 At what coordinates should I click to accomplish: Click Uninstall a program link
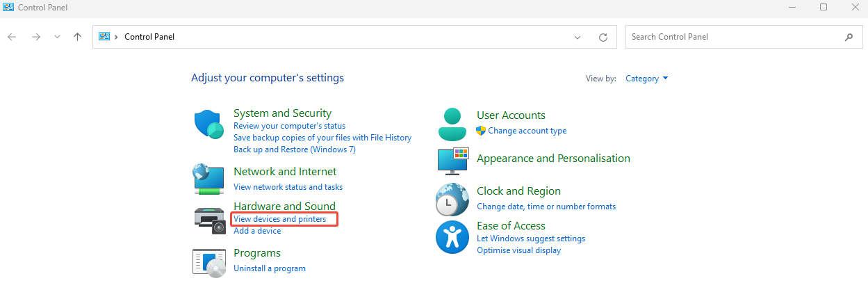(x=269, y=268)
